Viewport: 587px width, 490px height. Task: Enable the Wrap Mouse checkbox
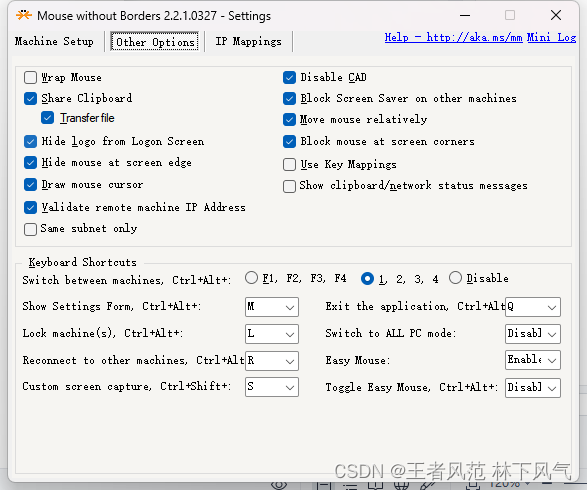(30, 77)
